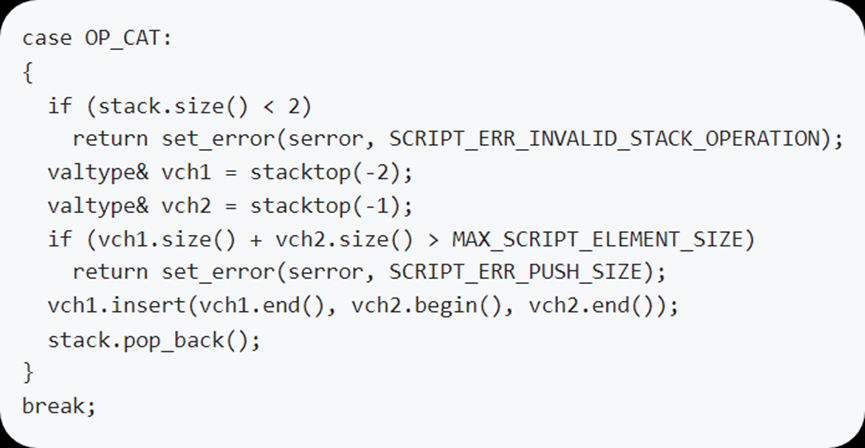Click the opening curly brace
This screenshot has width=865, height=448.
click(x=27, y=72)
